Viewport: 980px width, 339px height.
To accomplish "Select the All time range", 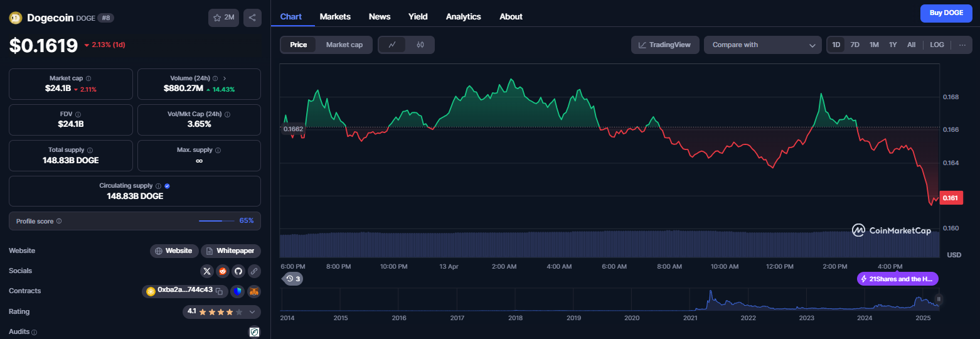I will (x=912, y=45).
